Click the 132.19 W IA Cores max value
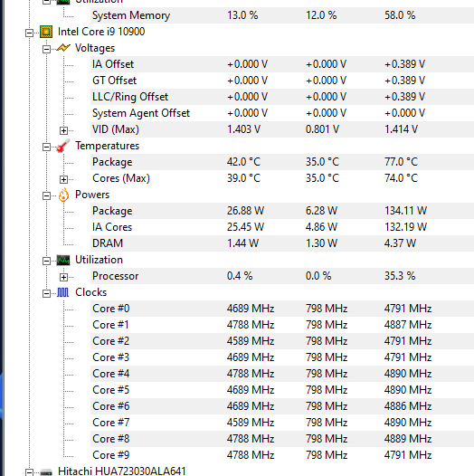Viewport: 474px width, 476px height. coord(406,227)
